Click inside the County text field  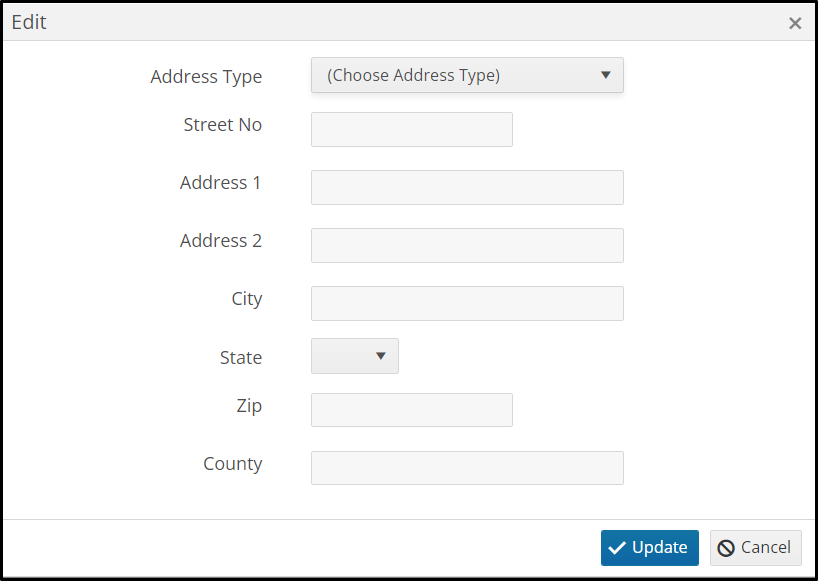467,468
